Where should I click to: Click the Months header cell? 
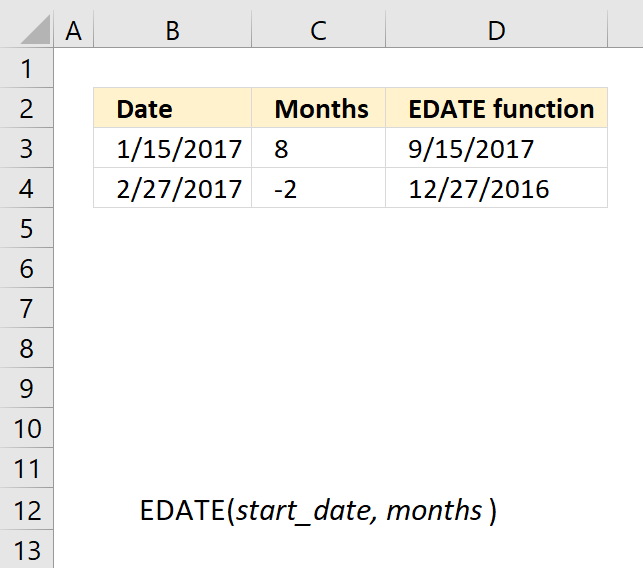pos(319,108)
